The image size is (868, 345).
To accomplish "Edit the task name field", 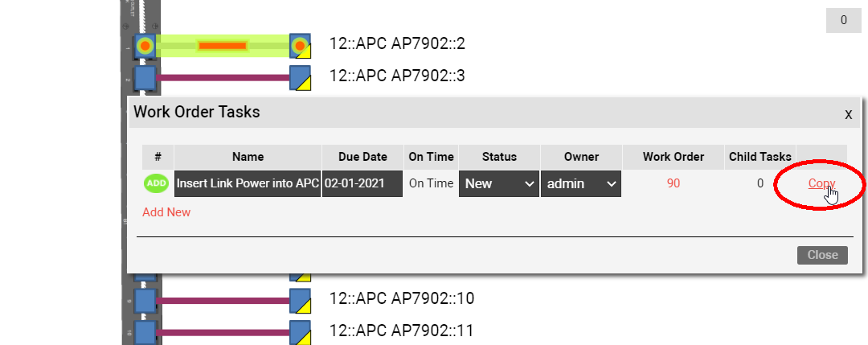I will [x=248, y=183].
